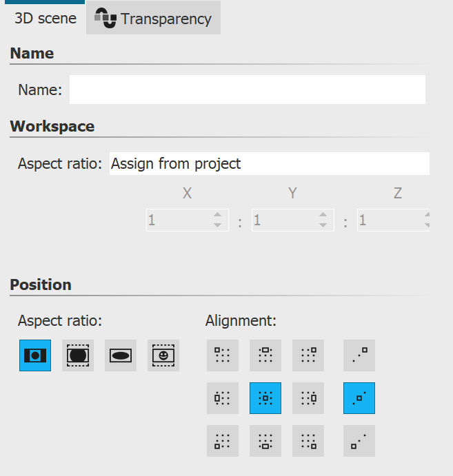
Task: Align to bottom-center in alignment grid
Action: pos(265,441)
